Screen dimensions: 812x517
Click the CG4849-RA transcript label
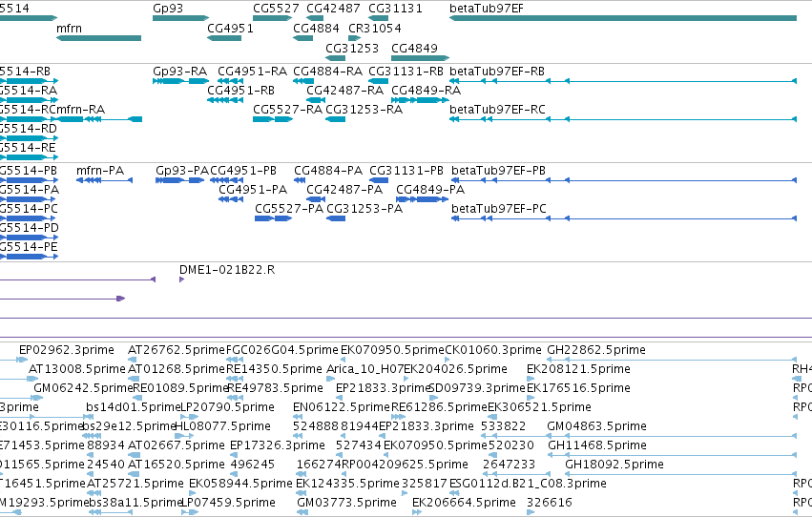(x=427, y=90)
